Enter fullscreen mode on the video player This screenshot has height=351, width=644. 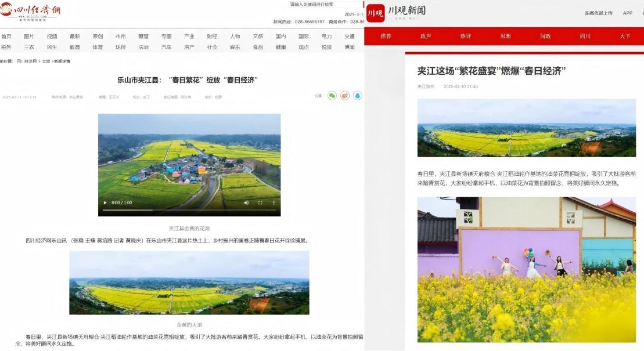260,202
